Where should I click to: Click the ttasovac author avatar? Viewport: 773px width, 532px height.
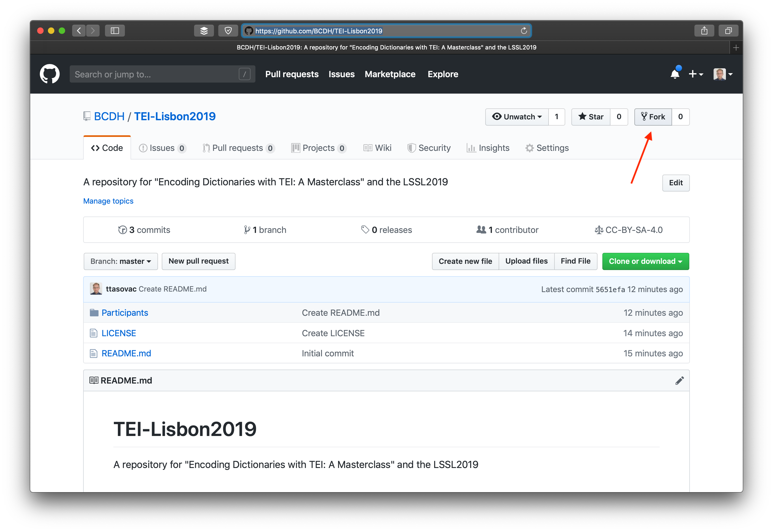click(x=96, y=289)
